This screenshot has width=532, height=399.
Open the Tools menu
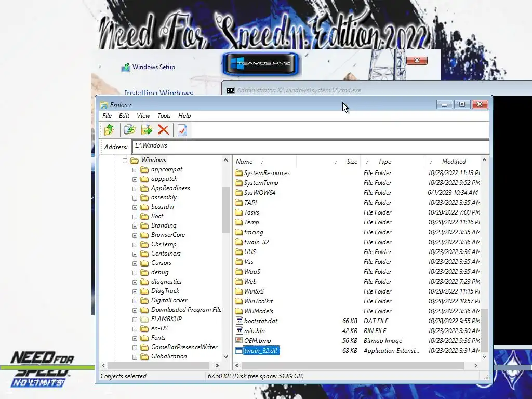coord(164,116)
